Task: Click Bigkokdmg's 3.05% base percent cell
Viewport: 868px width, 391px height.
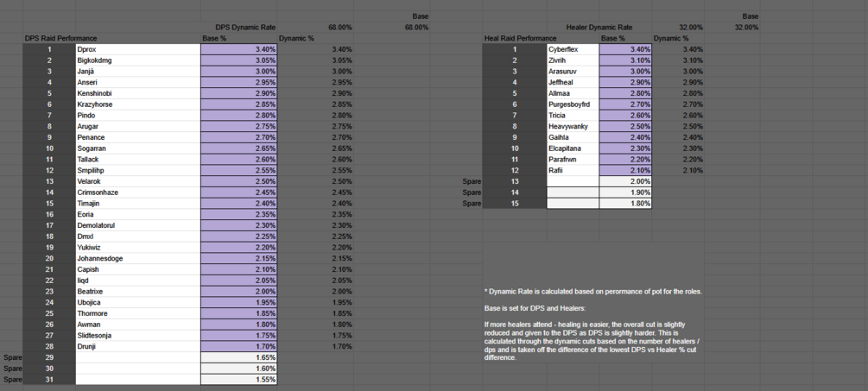Action: (x=238, y=60)
